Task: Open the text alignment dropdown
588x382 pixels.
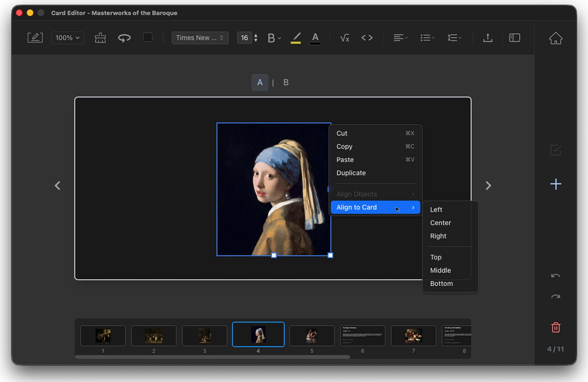Action: pyautogui.click(x=401, y=38)
